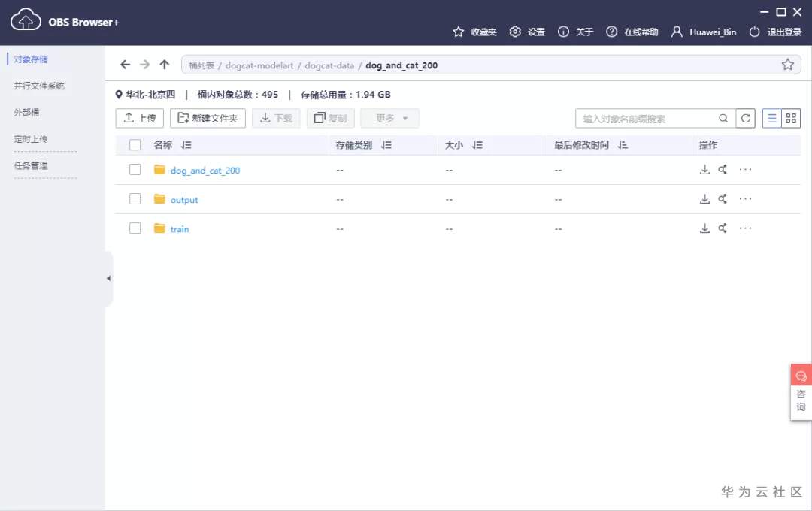Open more actions for output folder

click(745, 199)
